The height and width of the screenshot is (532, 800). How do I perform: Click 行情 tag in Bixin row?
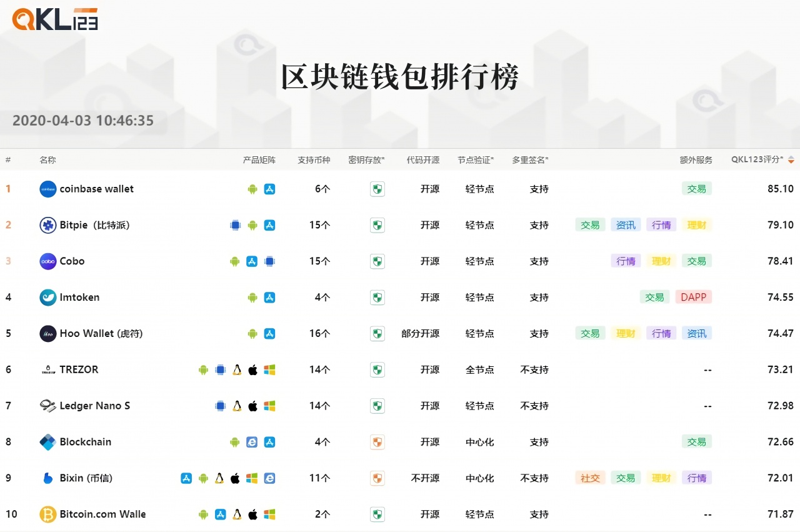697,478
